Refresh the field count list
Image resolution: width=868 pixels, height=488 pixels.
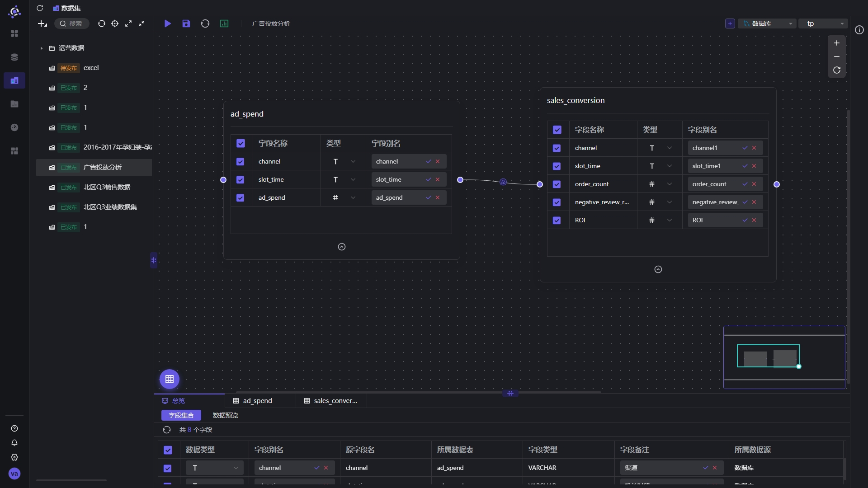pyautogui.click(x=167, y=430)
